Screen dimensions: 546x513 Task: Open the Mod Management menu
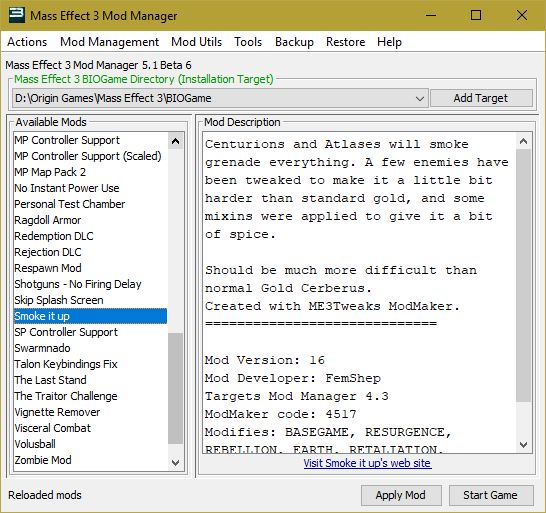tap(109, 42)
